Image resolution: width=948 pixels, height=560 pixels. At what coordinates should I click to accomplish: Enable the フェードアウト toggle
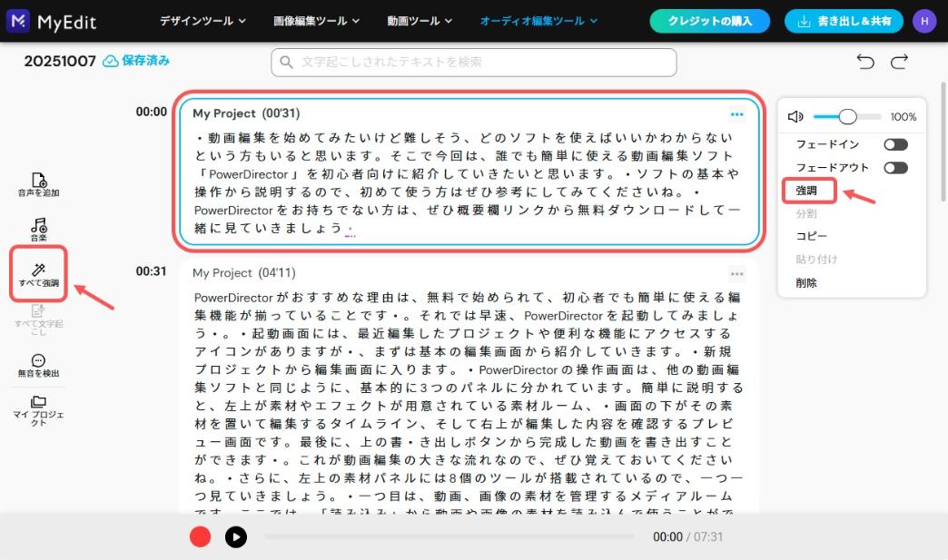(x=895, y=167)
